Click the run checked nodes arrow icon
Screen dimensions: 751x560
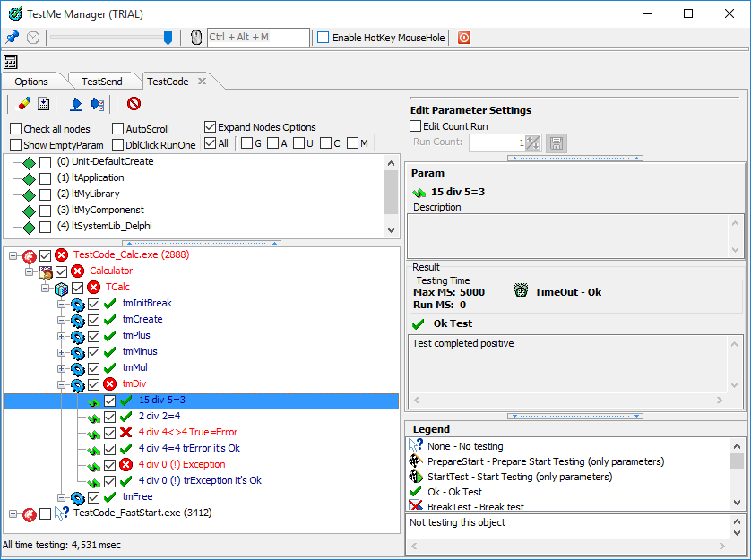[98, 104]
